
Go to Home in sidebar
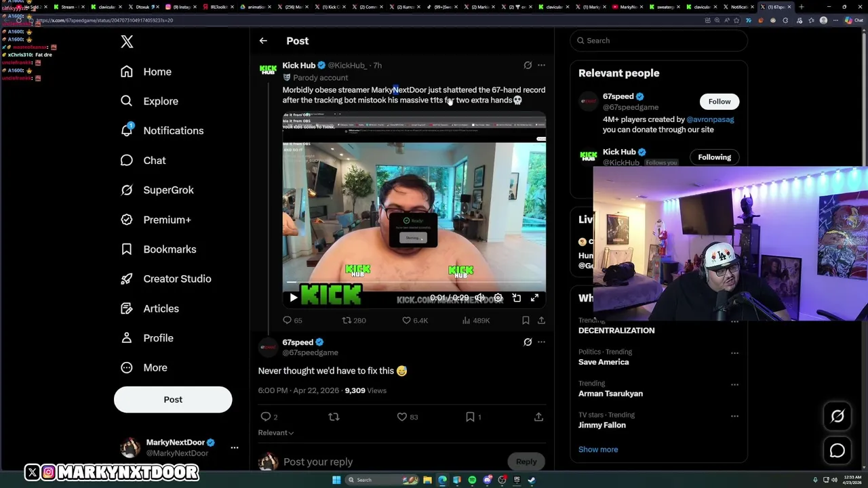tap(146, 72)
